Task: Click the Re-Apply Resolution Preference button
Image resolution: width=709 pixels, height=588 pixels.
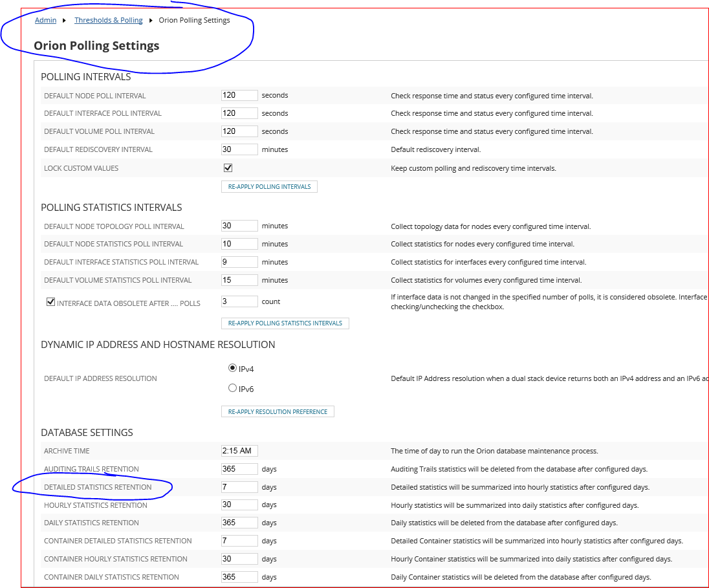Action: [278, 411]
